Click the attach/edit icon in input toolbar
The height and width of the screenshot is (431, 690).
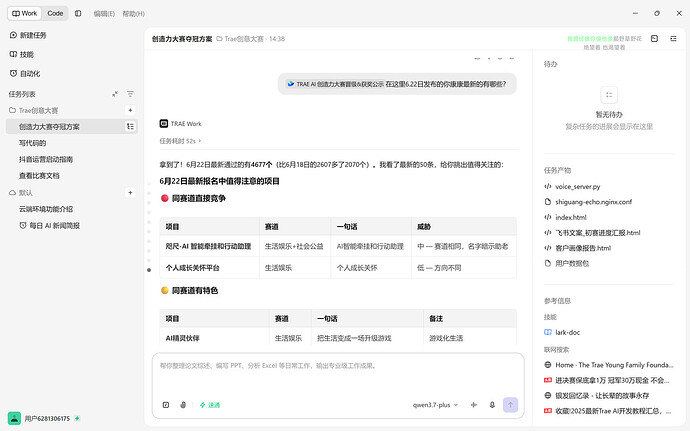click(x=166, y=405)
